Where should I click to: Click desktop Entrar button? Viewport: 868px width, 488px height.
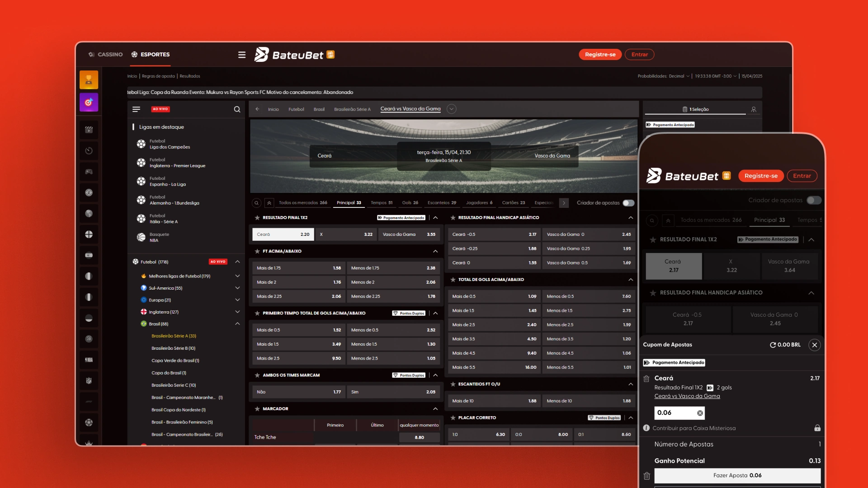(639, 55)
